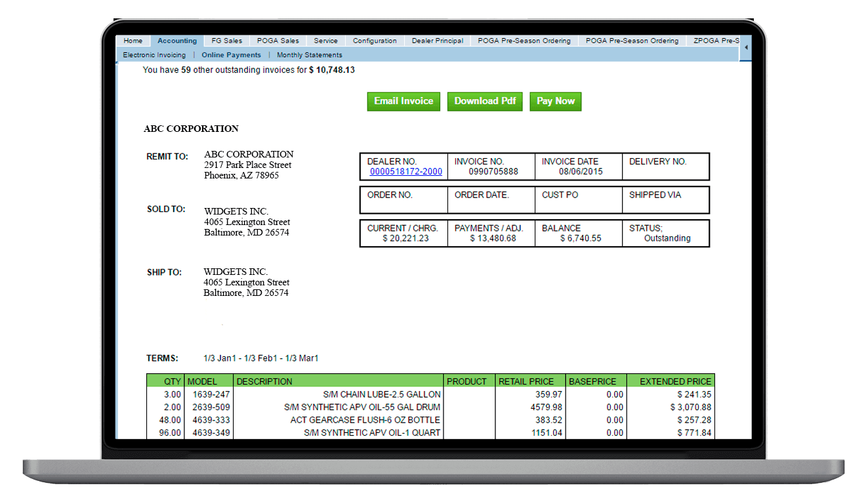This screenshot has width=868, height=496.
Task: Click the Pay Now button
Action: click(x=555, y=101)
